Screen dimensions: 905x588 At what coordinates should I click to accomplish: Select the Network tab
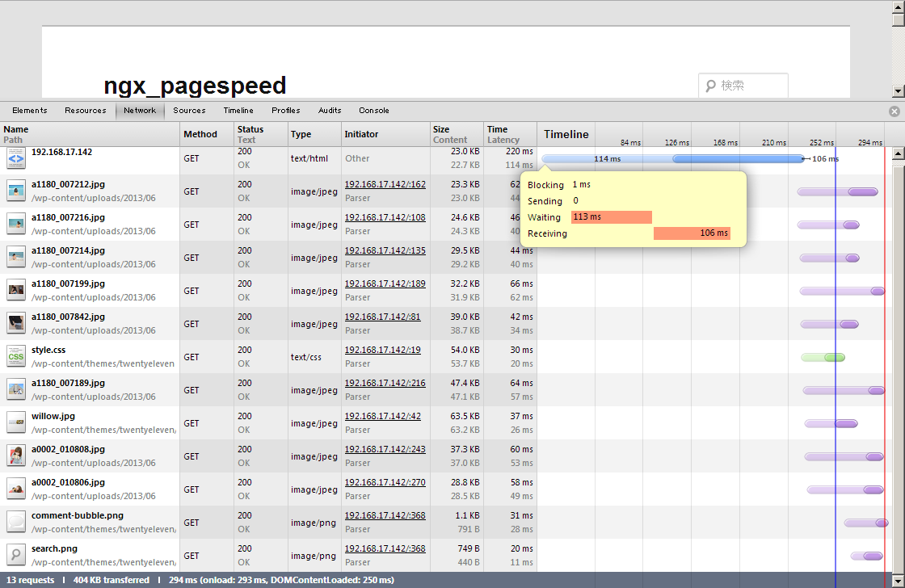pyautogui.click(x=140, y=110)
